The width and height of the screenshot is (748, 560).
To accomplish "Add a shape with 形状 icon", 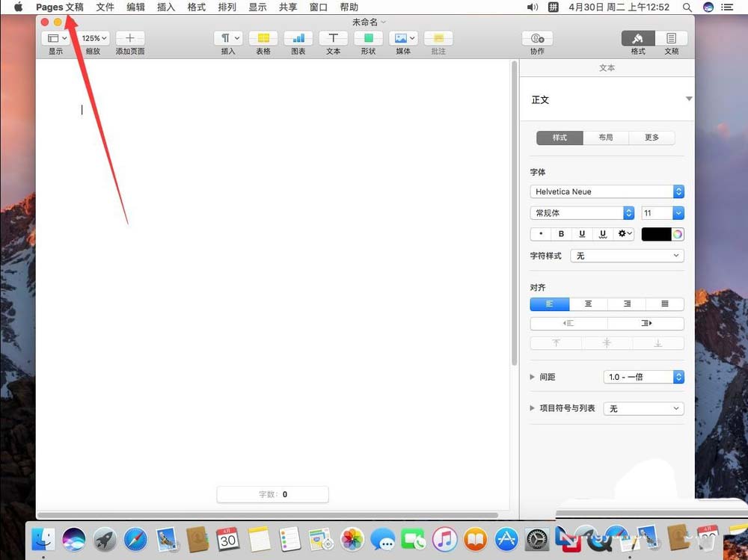I will 368,38.
